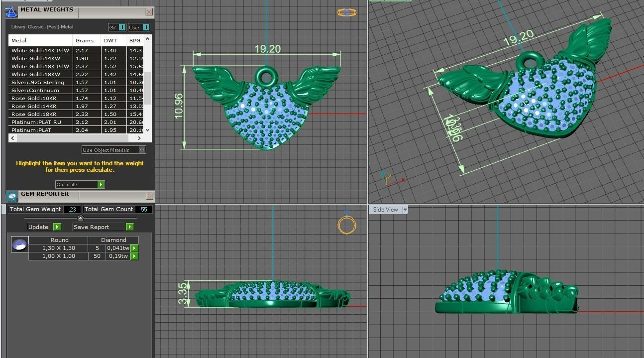The image size is (644, 358).
Task: Click the 3.12 grams cell
Action: (87, 122)
